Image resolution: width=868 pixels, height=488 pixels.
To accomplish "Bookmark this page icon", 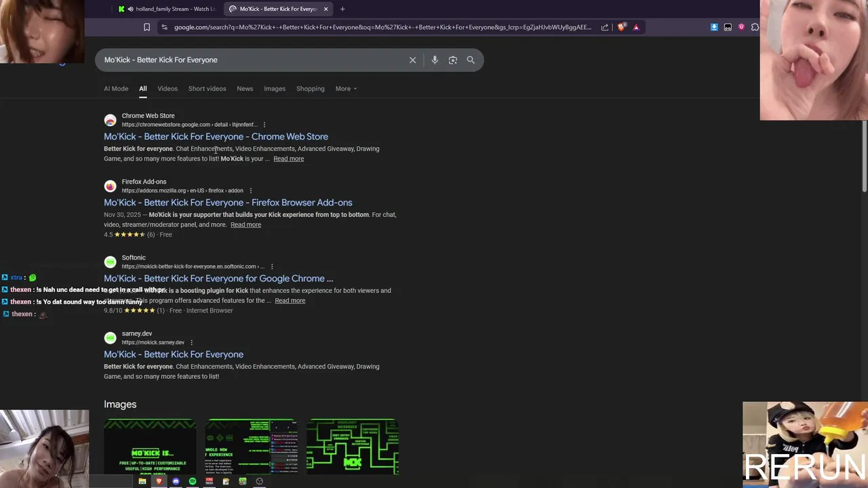I will click(146, 27).
